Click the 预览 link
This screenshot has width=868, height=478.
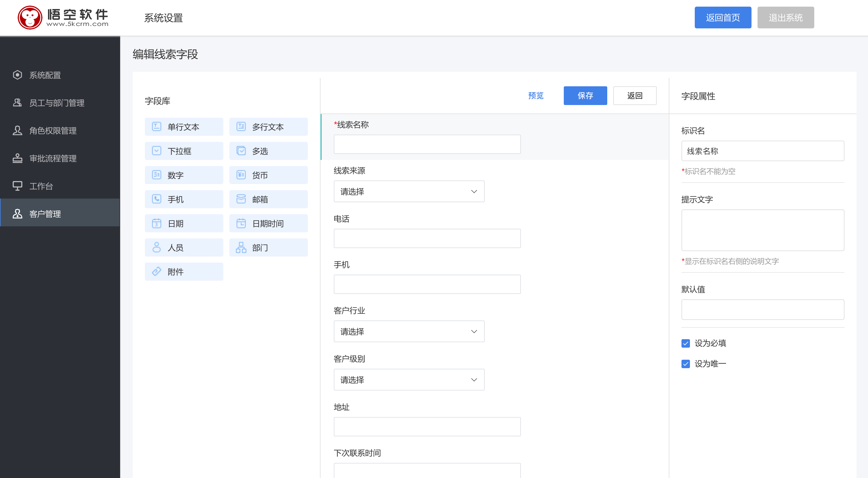(x=535, y=96)
